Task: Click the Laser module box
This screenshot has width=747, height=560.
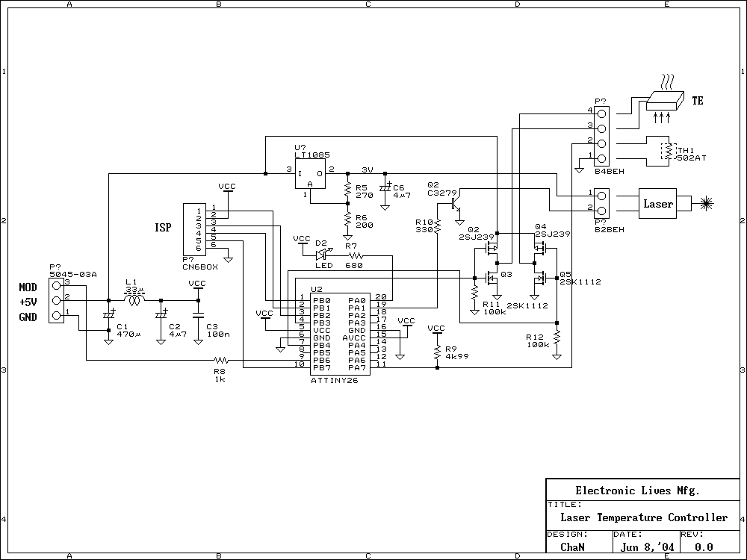Action: pos(658,204)
